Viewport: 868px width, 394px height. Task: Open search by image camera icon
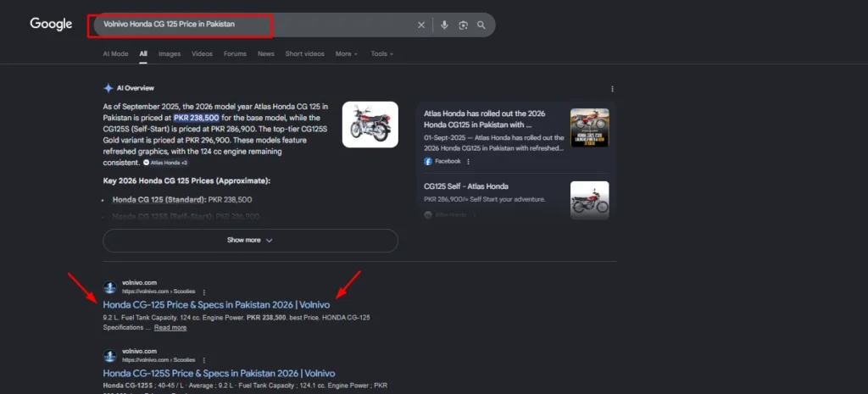click(464, 25)
